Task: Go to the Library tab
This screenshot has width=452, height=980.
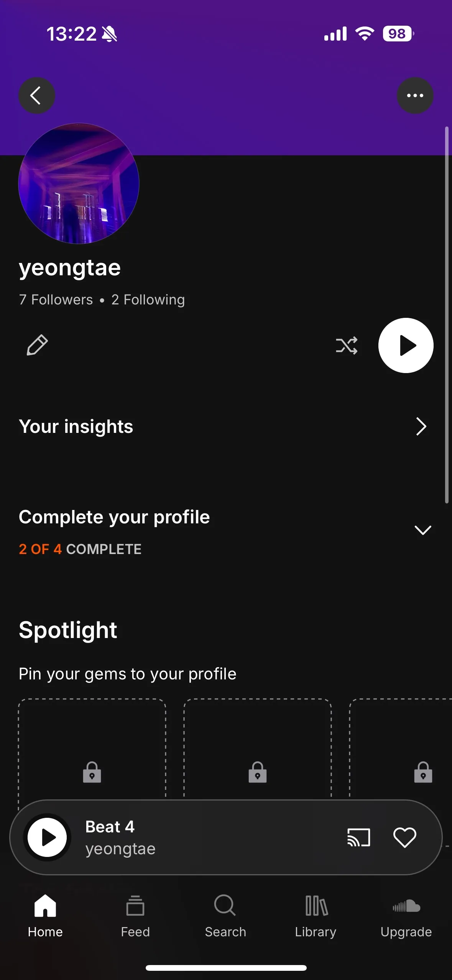Action: click(316, 916)
